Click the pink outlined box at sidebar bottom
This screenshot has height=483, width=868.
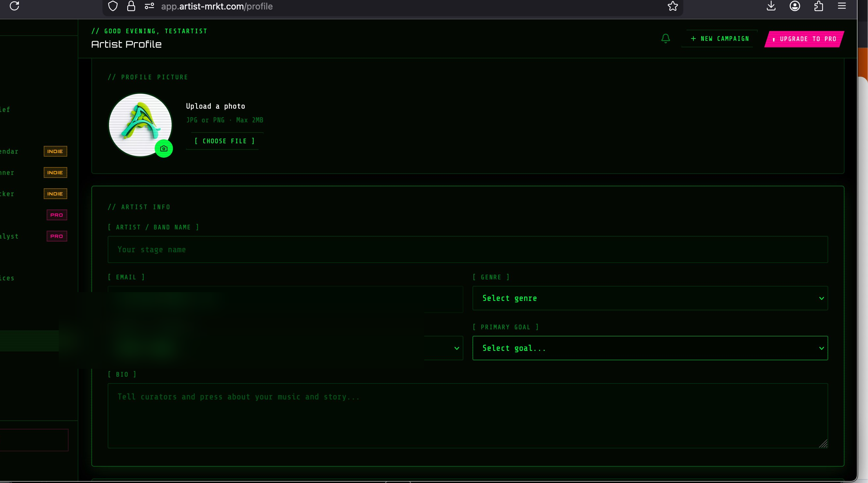tap(34, 440)
